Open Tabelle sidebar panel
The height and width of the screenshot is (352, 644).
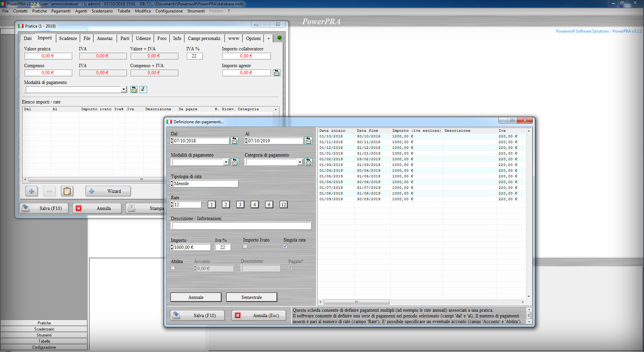pyautogui.click(x=44, y=341)
